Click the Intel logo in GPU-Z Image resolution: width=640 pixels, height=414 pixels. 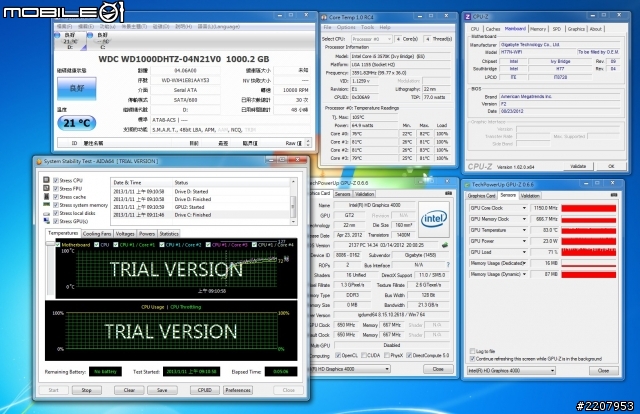[433, 219]
